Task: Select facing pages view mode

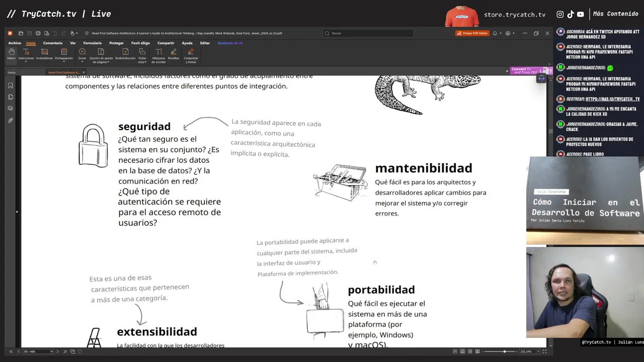Action: pos(470,351)
